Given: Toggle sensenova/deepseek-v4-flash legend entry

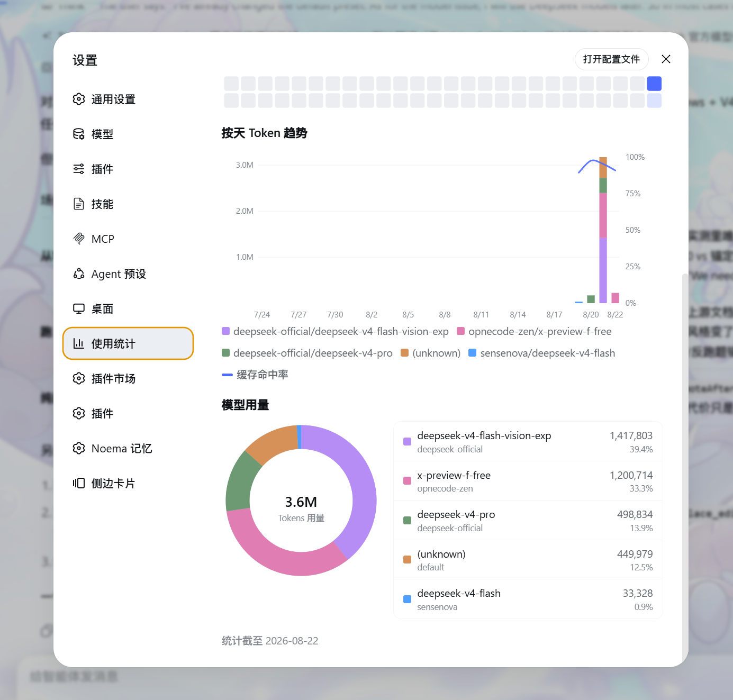Looking at the screenshot, I should 542,353.
